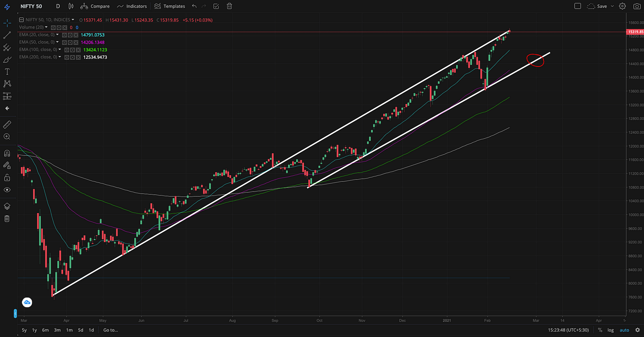Expand the EMA (20, close, 0) dropdown
This screenshot has height=337, width=644.
tap(57, 35)
